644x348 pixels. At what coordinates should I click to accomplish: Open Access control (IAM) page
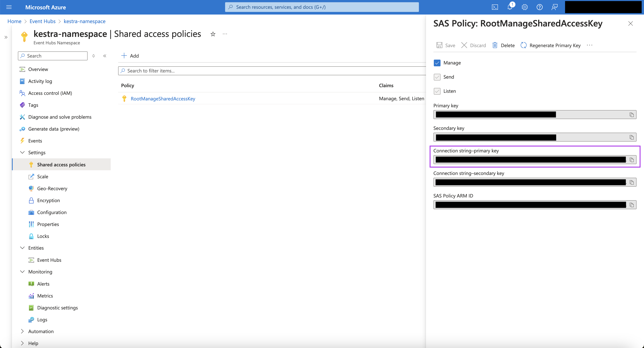tap(50, 93)
